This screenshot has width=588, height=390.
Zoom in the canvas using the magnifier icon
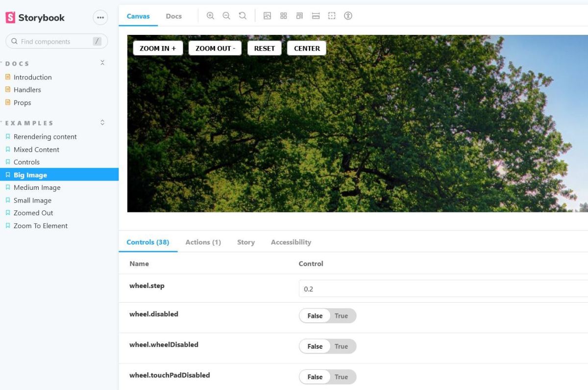210,16
